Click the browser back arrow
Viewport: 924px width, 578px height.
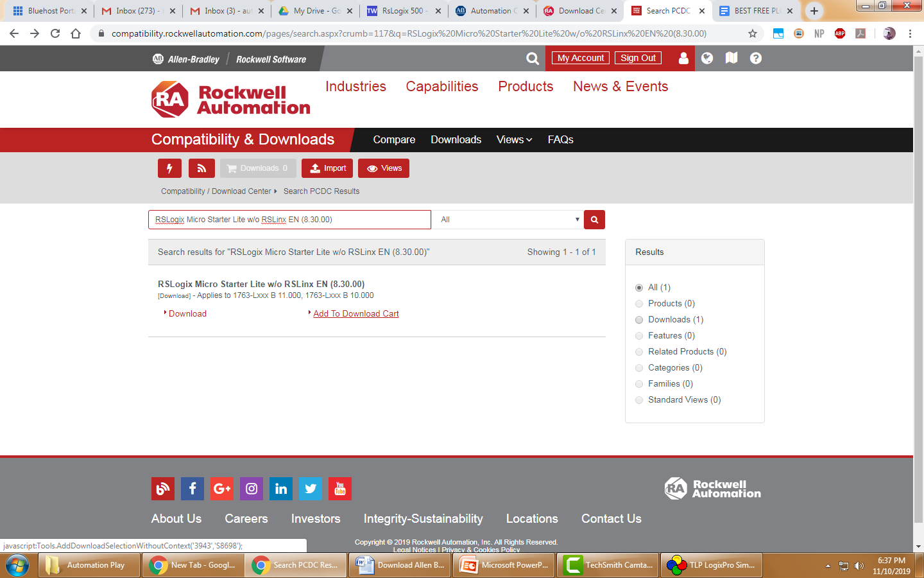coord(14,33)
